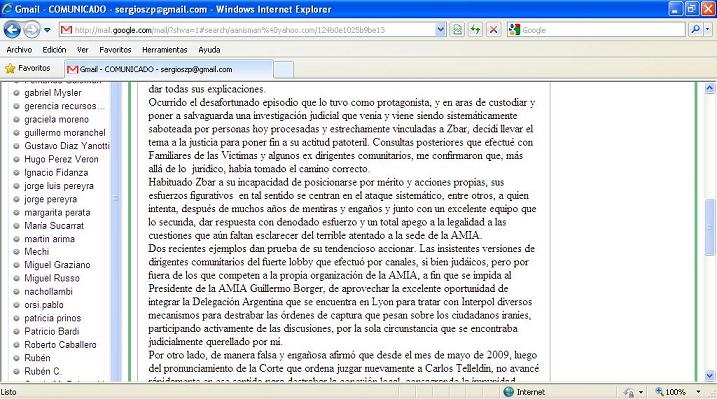Click the browser Back arrow button
Viewport: 717px width, 399px height.
12,30
